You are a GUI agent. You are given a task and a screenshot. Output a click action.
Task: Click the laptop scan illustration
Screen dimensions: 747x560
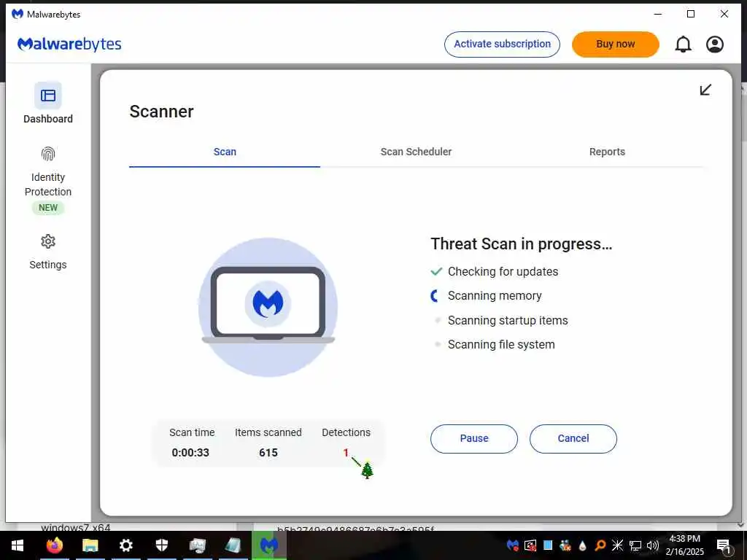268,307
